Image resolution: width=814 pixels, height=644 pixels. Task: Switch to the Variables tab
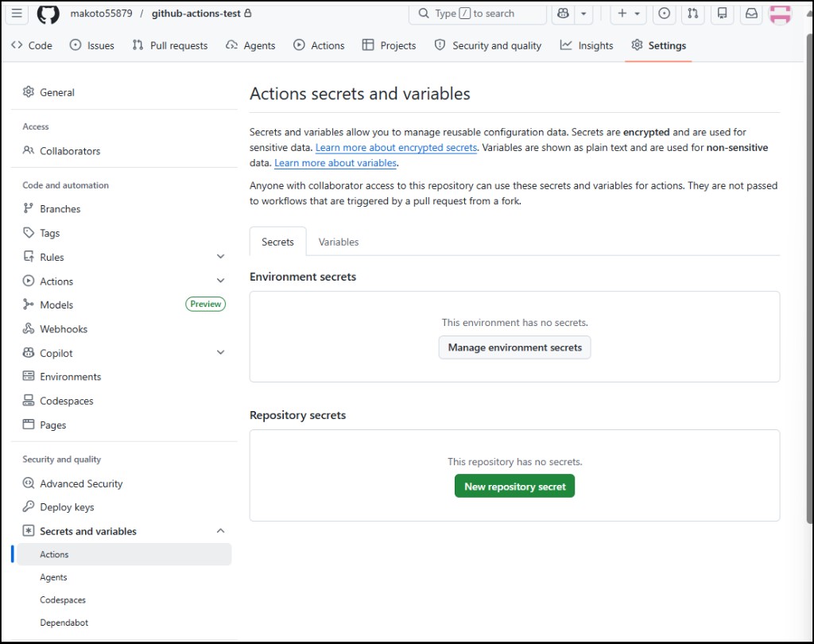(339, 242)
